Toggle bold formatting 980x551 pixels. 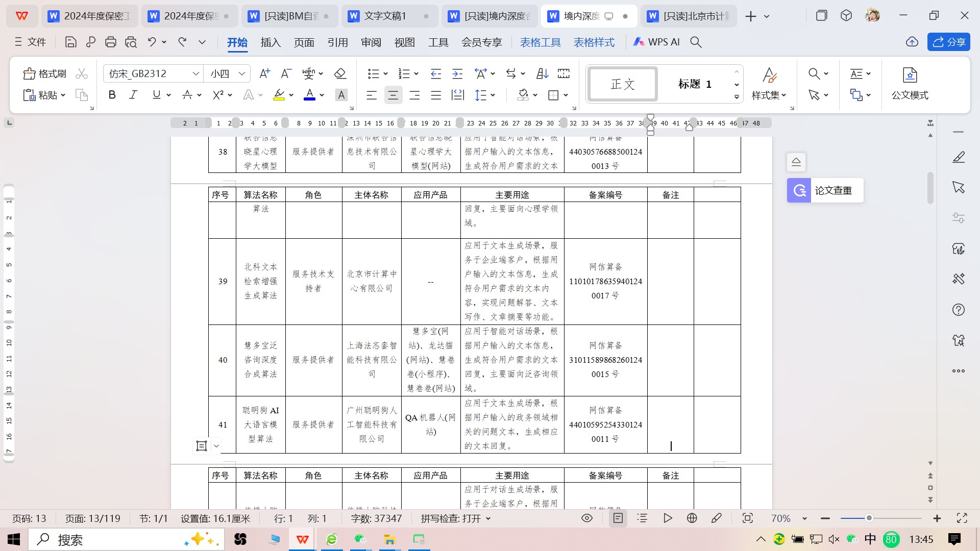click(x=112, y=95)
